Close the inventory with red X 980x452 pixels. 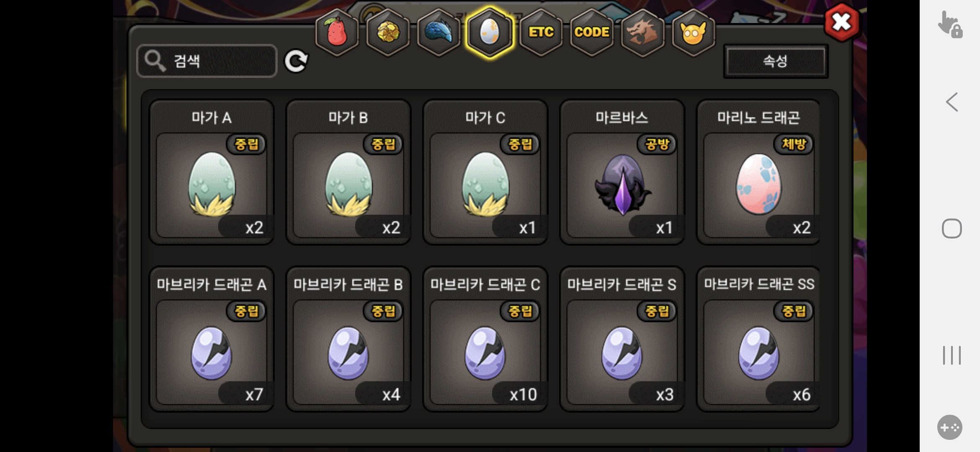[x=842, y=22]
